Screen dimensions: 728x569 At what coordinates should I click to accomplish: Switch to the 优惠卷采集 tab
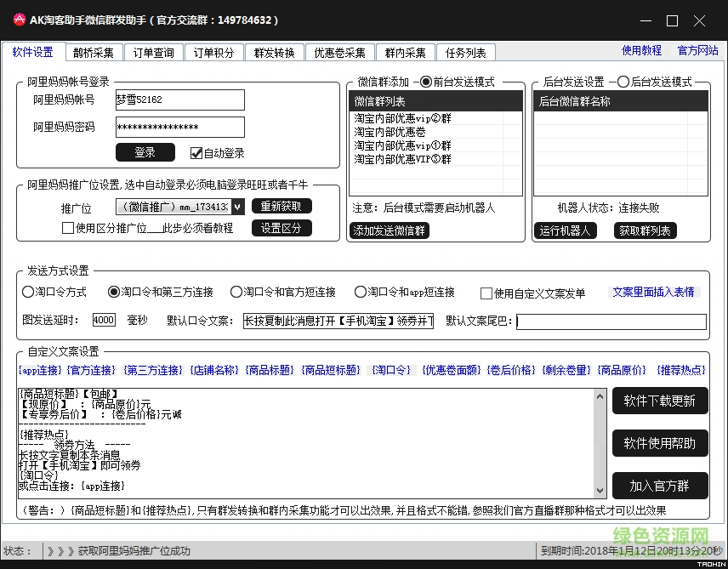pos(339,52)
